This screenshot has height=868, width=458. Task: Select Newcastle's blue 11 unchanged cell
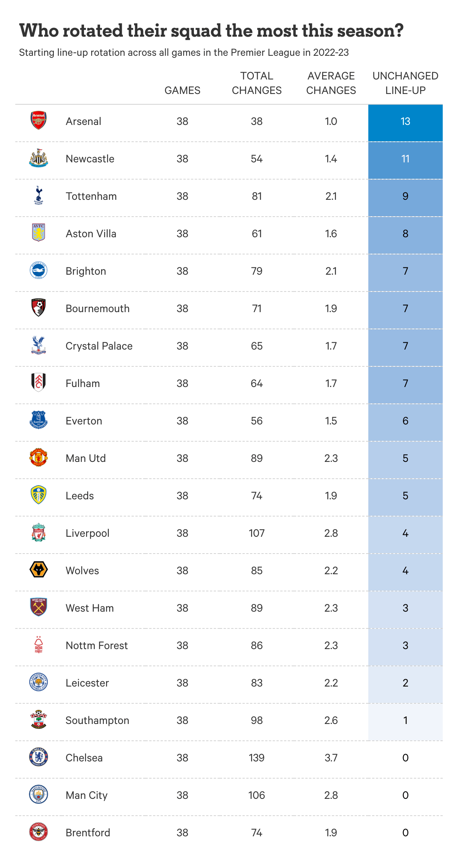405,160
